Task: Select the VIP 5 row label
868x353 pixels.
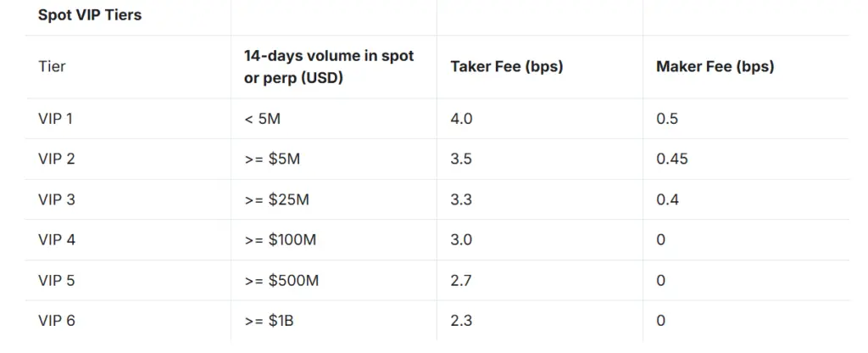Action: click(x=57, y=280)
